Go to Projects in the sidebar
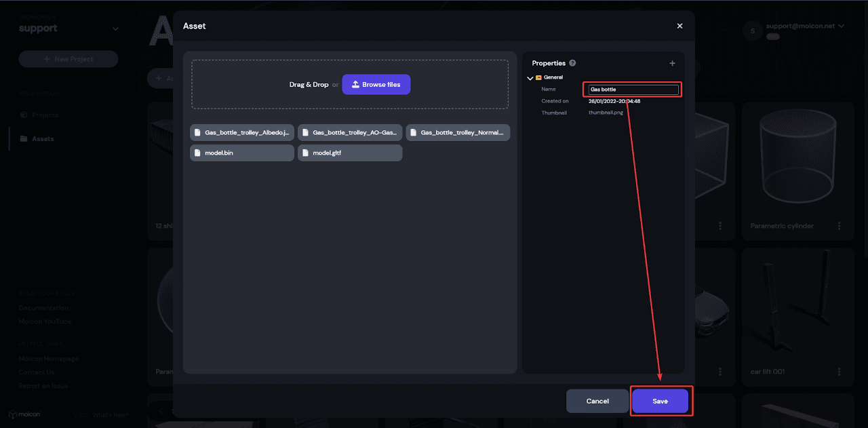This screenshot has width=868, height=428. (45, 115)
